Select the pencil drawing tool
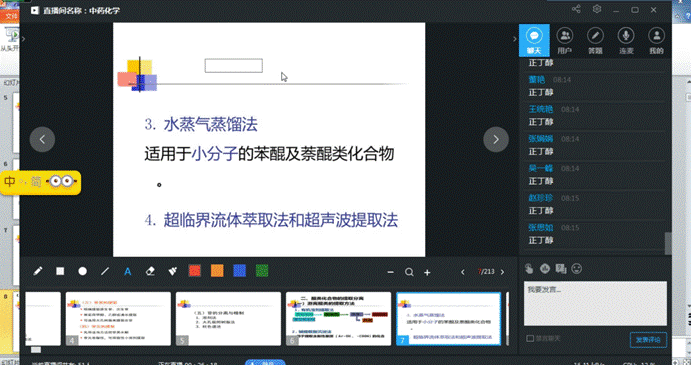The height and width of the screenshot is (365, 691). (38, 271)
